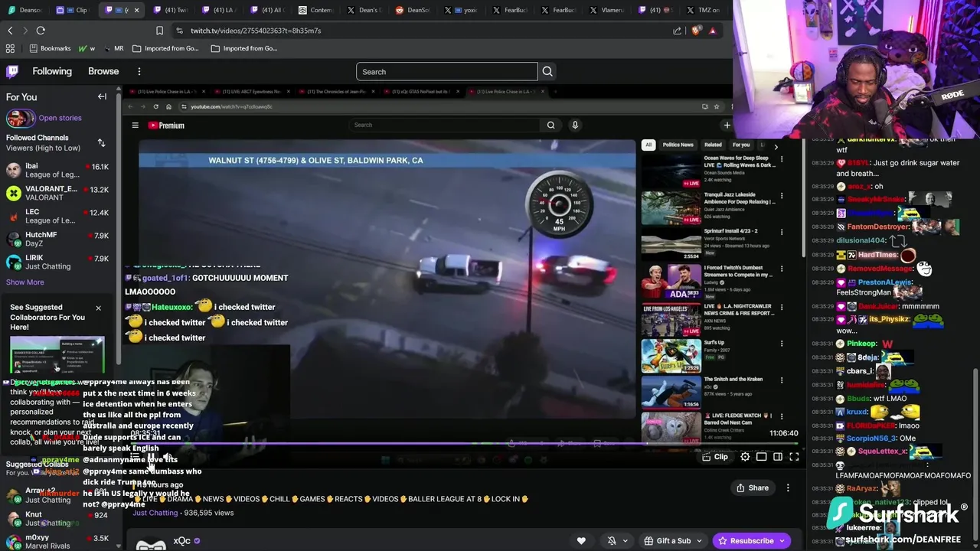Open first Imported from Go... bookmarks folder

pyautogui.click(x=165, y=48)
